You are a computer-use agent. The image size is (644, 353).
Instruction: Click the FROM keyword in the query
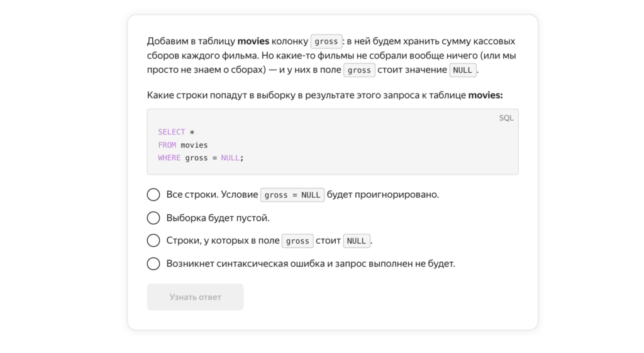coord(167,145)
